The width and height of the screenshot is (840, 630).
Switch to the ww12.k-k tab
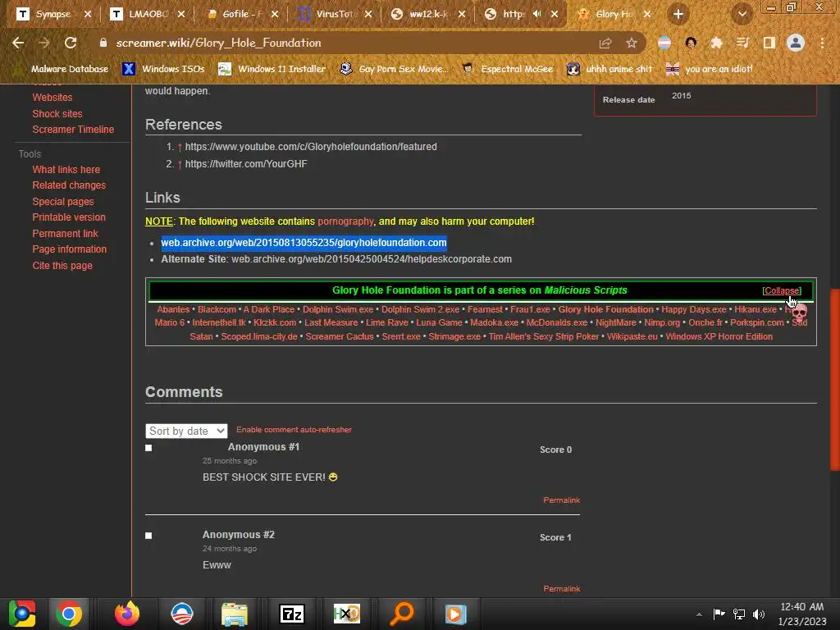427,14
